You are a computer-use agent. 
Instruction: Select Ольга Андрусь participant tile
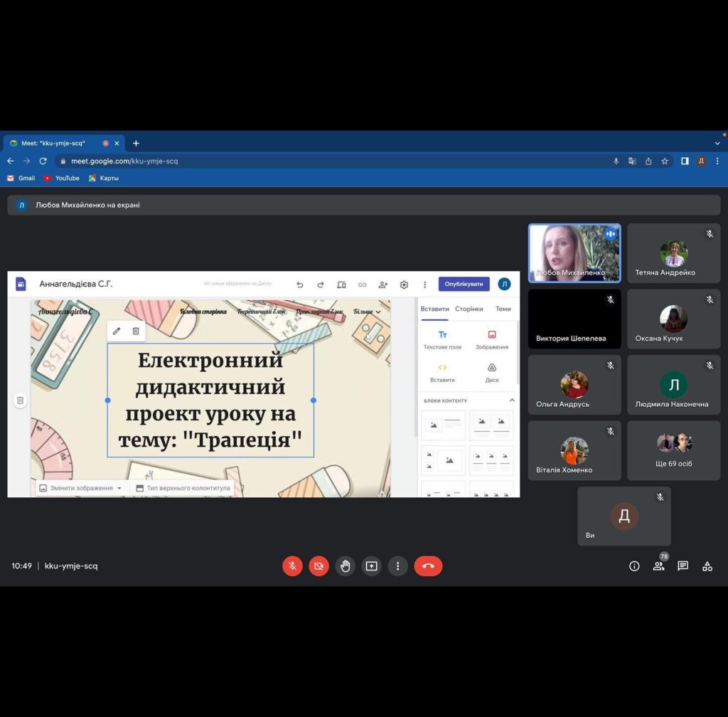point(574,385)
